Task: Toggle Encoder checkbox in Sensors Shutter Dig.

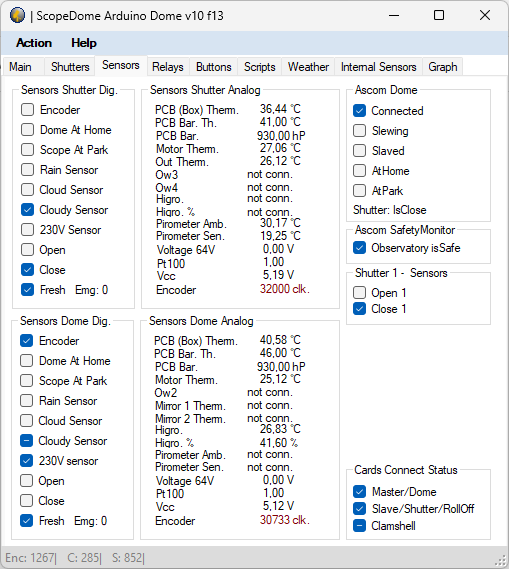Action: (28, 110)
